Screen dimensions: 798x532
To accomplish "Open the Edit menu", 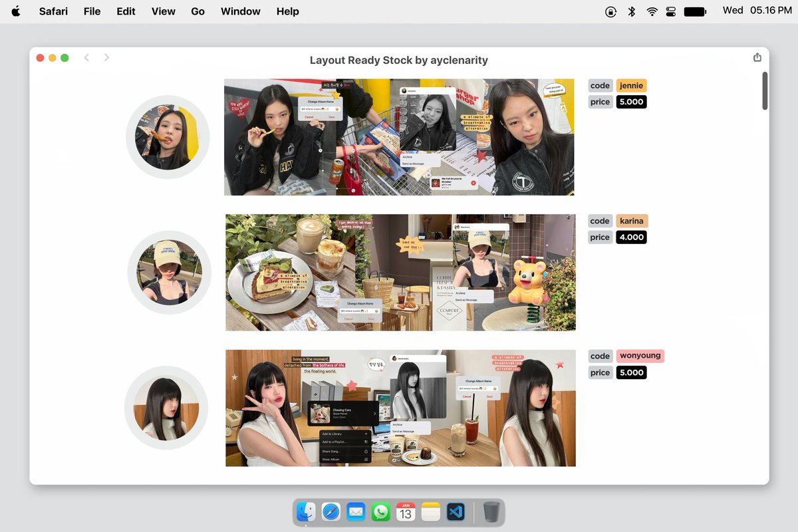I will click(126, 11).
